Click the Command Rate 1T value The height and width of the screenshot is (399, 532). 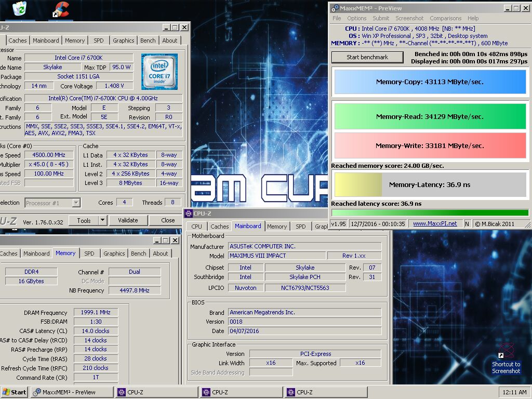(96, 377)
